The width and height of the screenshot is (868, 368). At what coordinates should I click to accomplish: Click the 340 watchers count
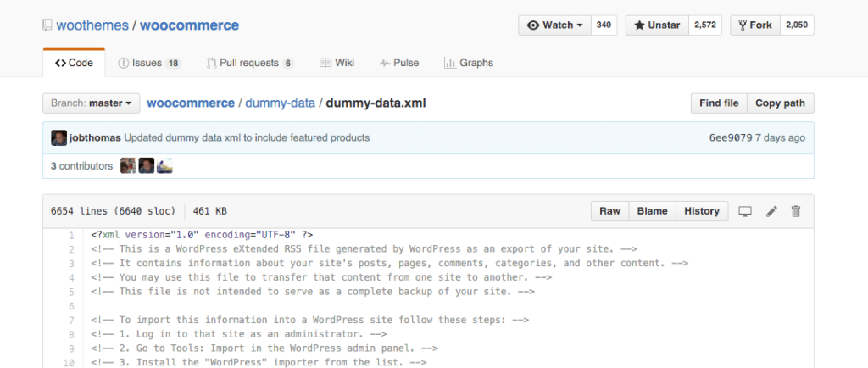pos(604,25)
